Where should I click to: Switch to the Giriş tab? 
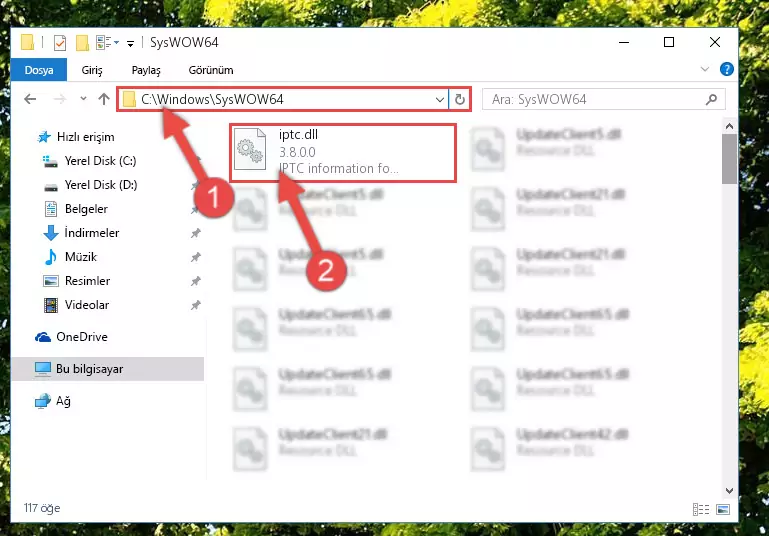92,70
